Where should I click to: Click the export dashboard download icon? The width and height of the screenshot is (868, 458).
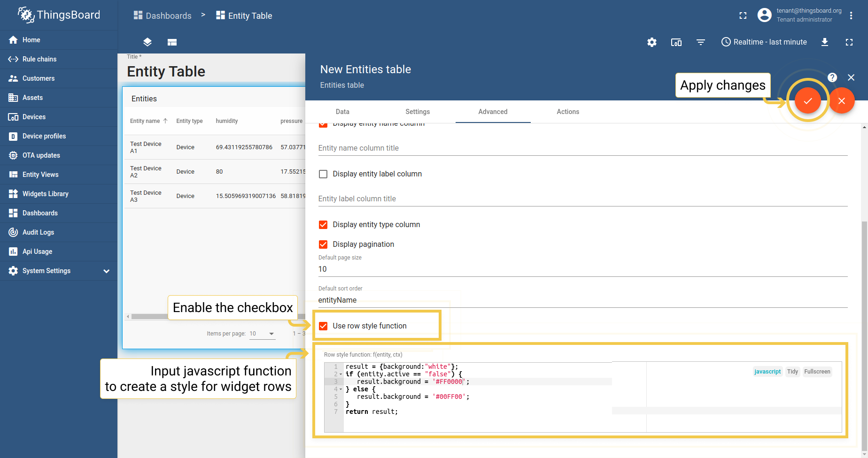pos(824,42)
